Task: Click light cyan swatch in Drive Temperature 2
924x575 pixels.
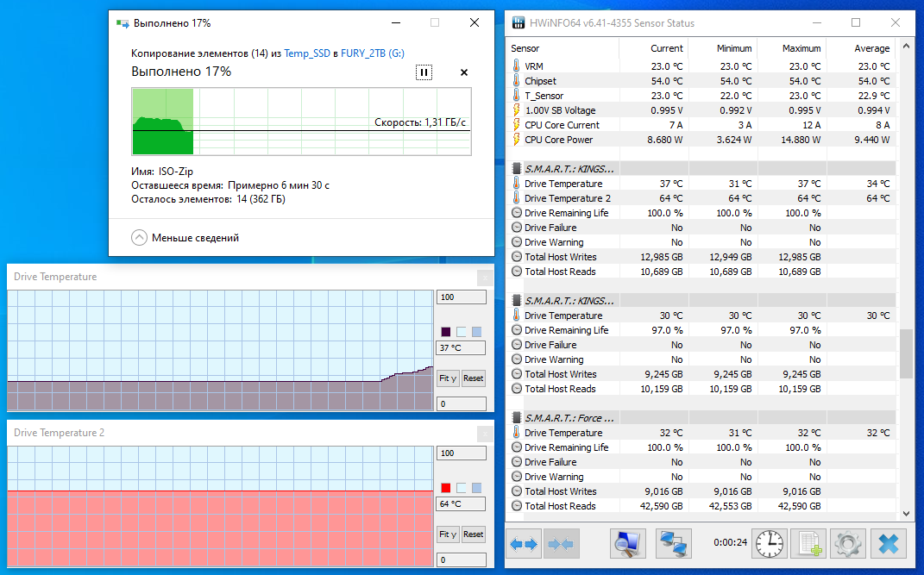Action: pos(462,488)
